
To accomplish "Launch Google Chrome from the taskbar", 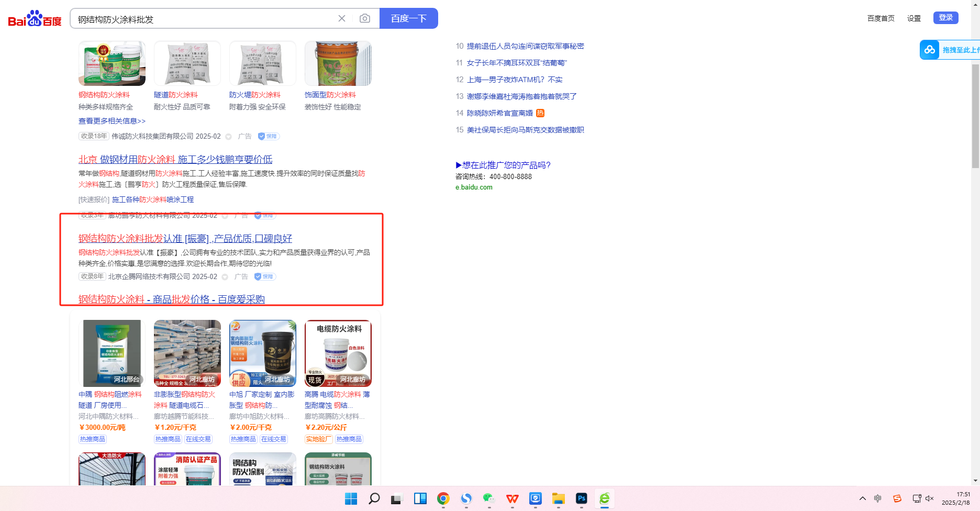I will pyautogui.click(x=443, y=498).
